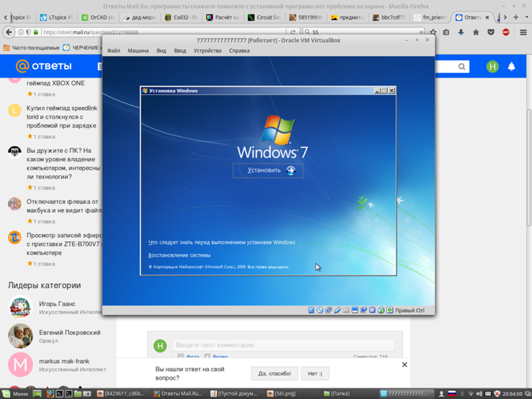Open the Меню start button in taskbar

pos(15,394)
